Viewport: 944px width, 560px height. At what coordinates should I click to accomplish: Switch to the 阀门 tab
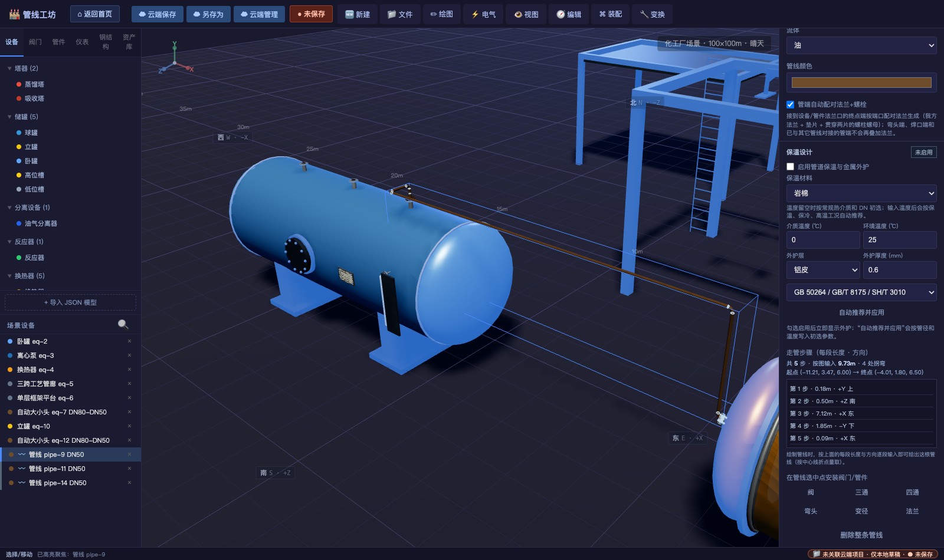pos(35,42)
